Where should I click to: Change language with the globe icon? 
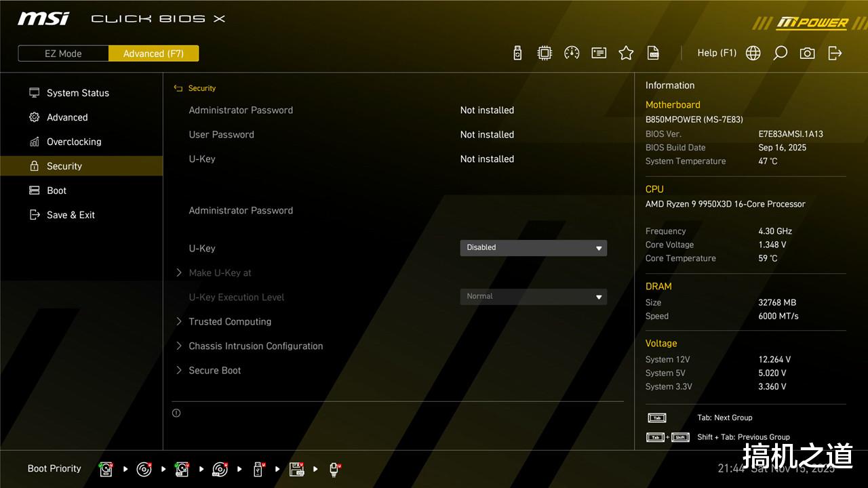click(753, 53)
